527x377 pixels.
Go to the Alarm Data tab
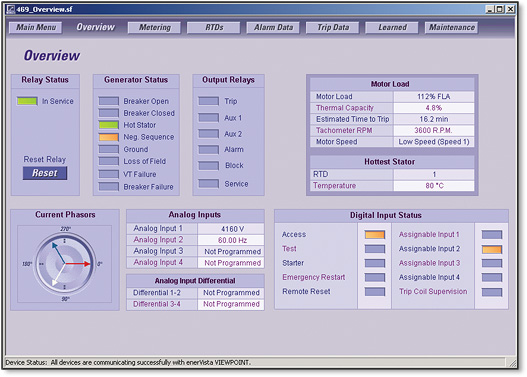click(273, 28)
